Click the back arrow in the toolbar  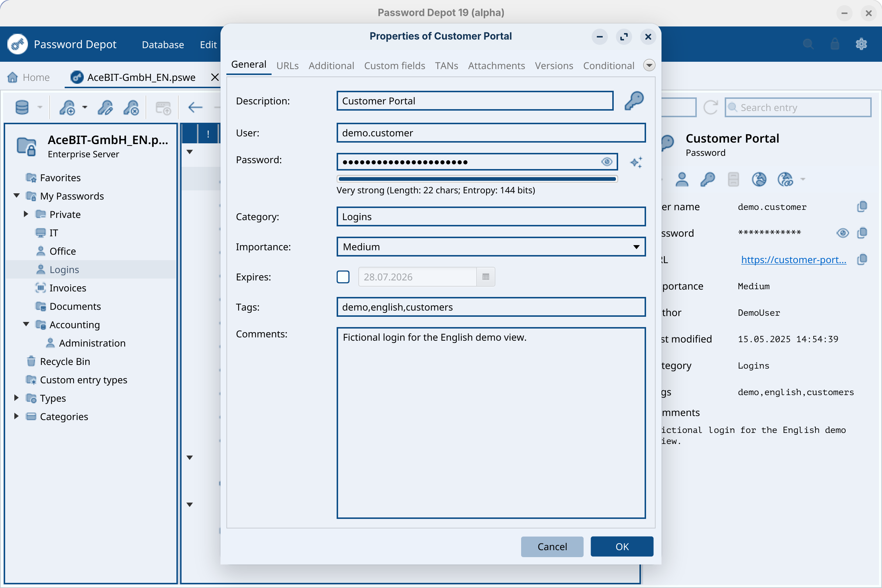[196, 108]
